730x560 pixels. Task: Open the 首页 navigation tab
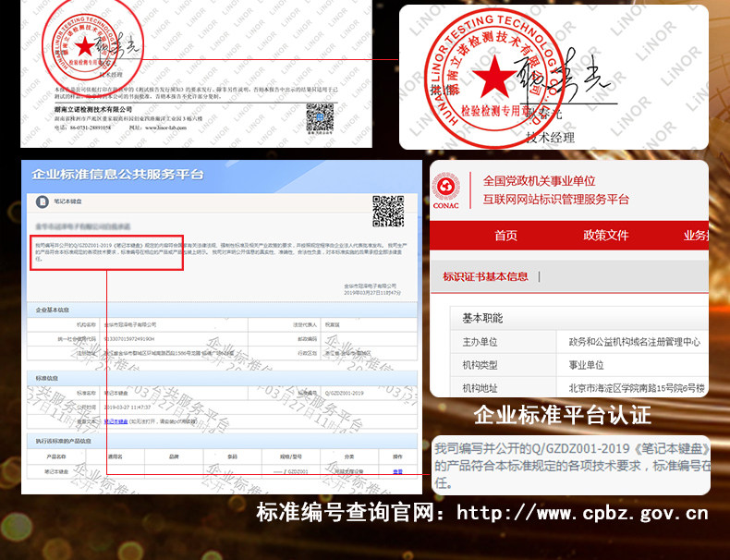[x=505, y=236]
